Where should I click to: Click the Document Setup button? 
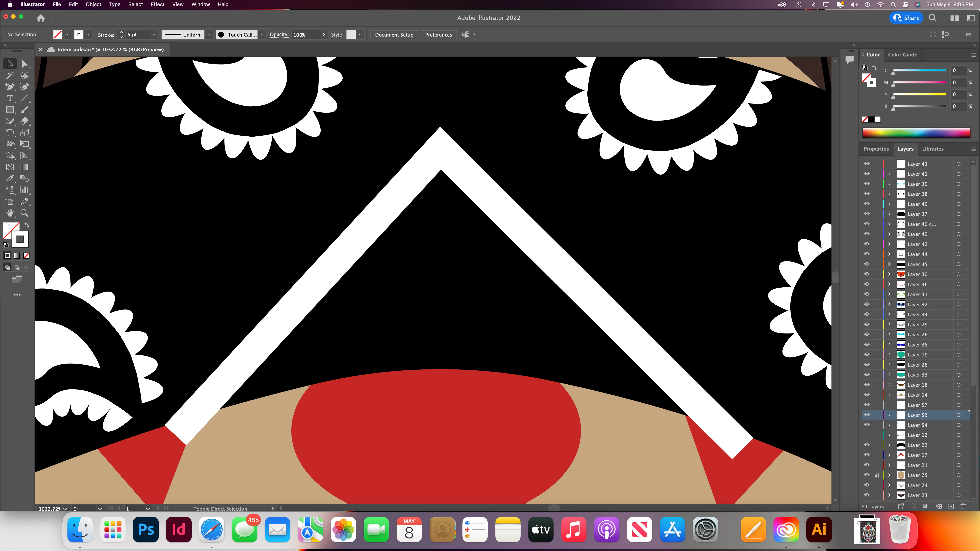(394, 35)
